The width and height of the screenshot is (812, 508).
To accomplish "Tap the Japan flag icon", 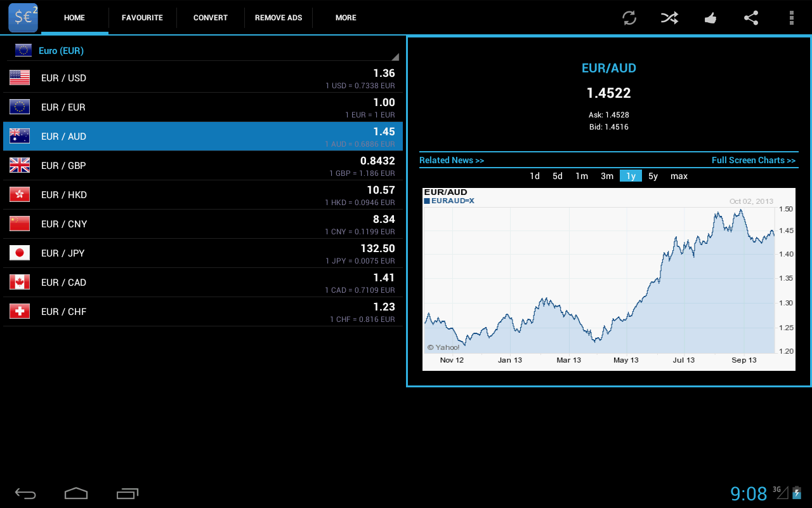I will coord(20,253).
